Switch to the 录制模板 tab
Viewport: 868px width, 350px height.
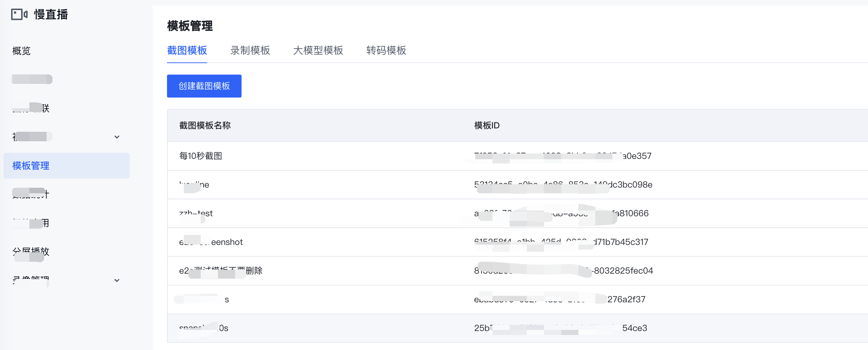tap(250, 51)
